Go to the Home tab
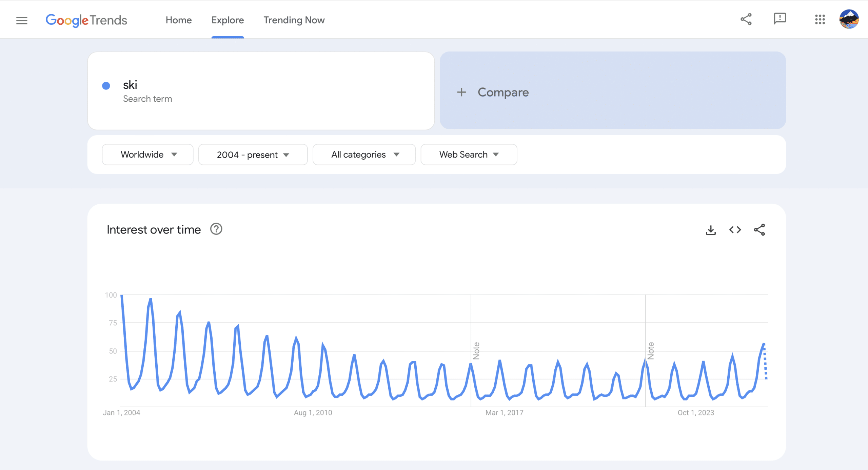Screen dimensions: 868x470 (x=179, y=20)
